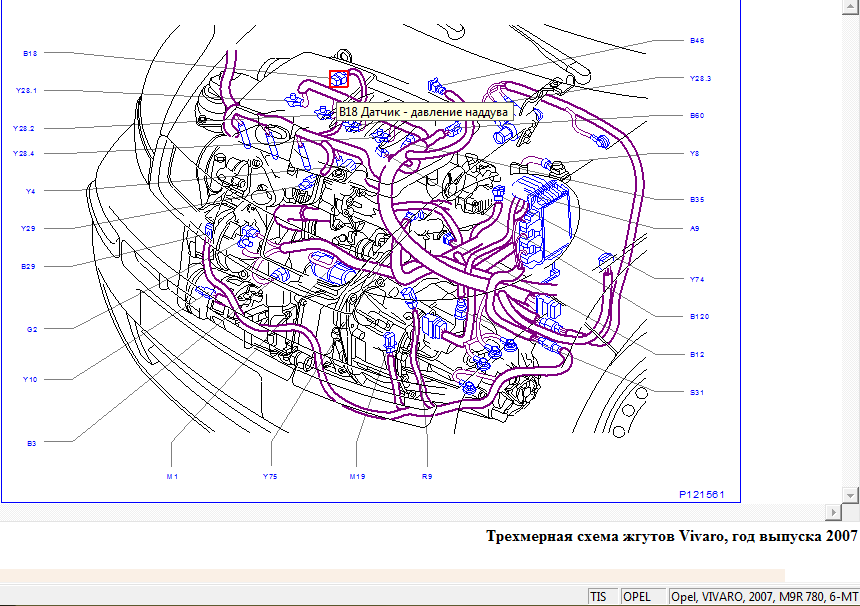
Task: Select the G2 component label
Action: point(32,330)
